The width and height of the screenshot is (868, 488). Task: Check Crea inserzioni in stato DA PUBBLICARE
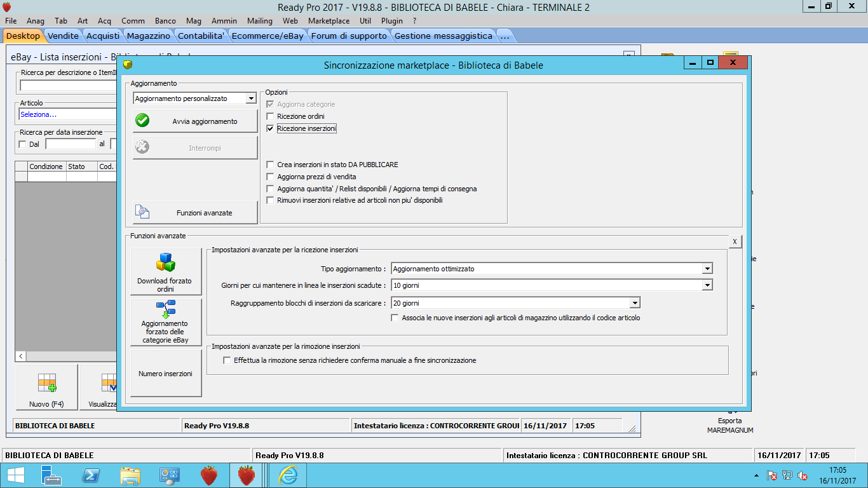(x=271, y=165)
